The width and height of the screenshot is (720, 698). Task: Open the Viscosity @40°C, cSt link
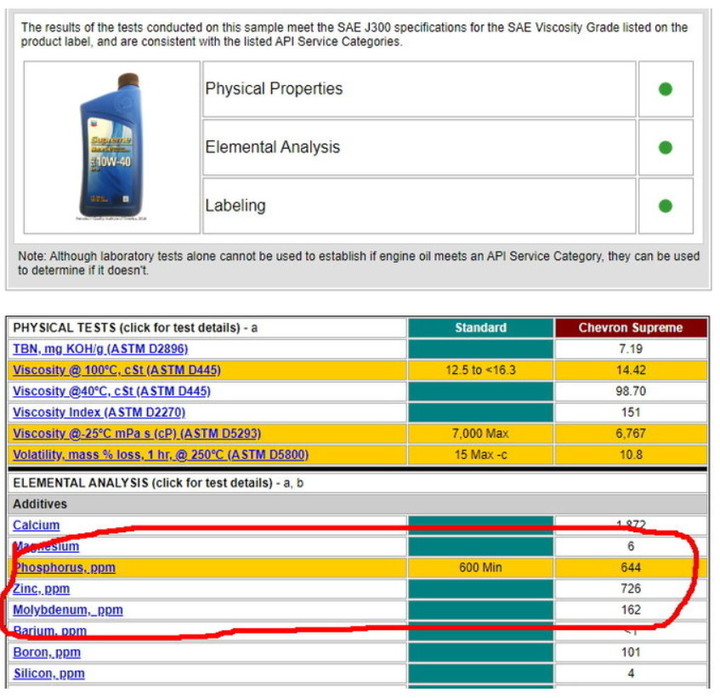[x=112, y=391]
